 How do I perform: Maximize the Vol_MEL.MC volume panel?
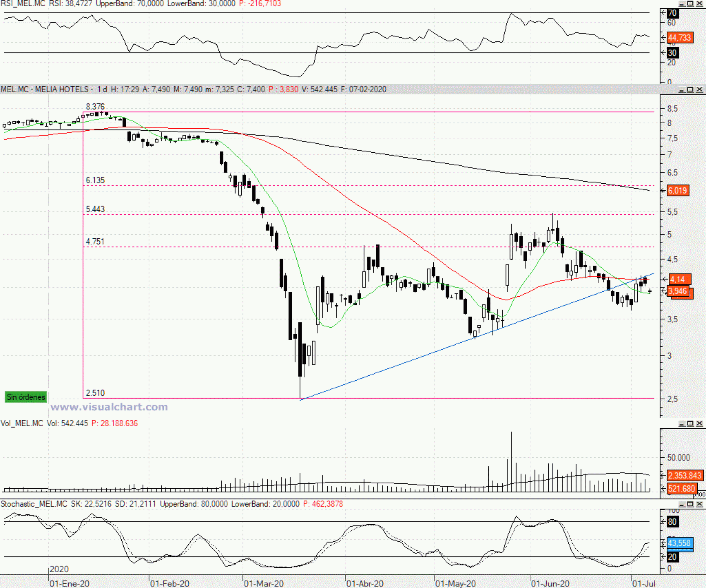tap(690, 423)
